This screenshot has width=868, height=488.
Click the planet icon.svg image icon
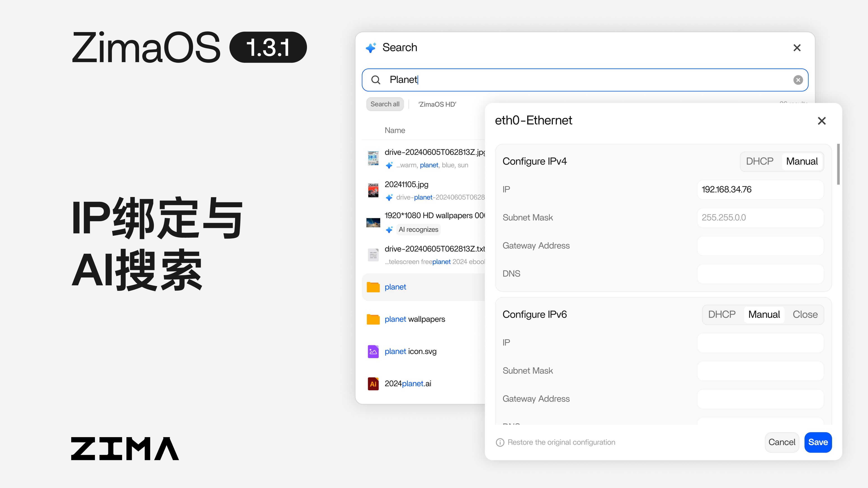(x=373, y=351)
